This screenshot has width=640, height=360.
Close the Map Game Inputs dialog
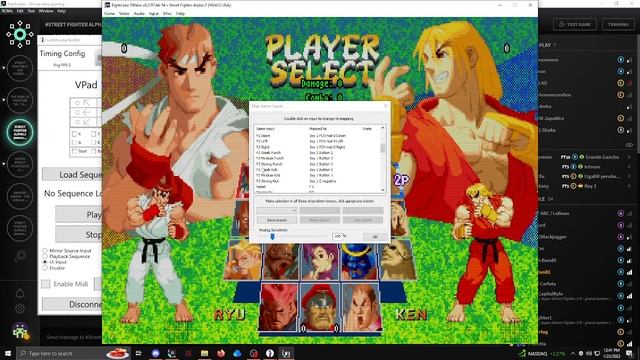click(x=386, y=106)
